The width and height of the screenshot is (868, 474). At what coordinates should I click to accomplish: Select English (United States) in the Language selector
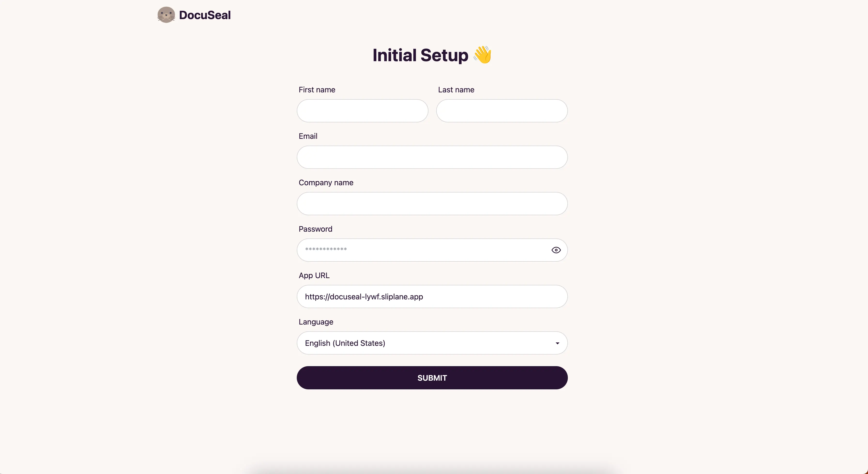point(432,343)
